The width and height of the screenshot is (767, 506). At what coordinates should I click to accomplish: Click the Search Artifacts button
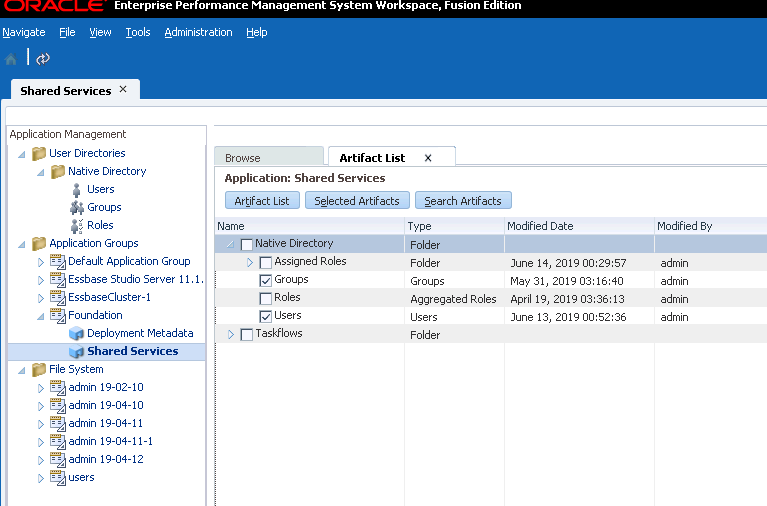pyautogui.click(x=463, y=201)
